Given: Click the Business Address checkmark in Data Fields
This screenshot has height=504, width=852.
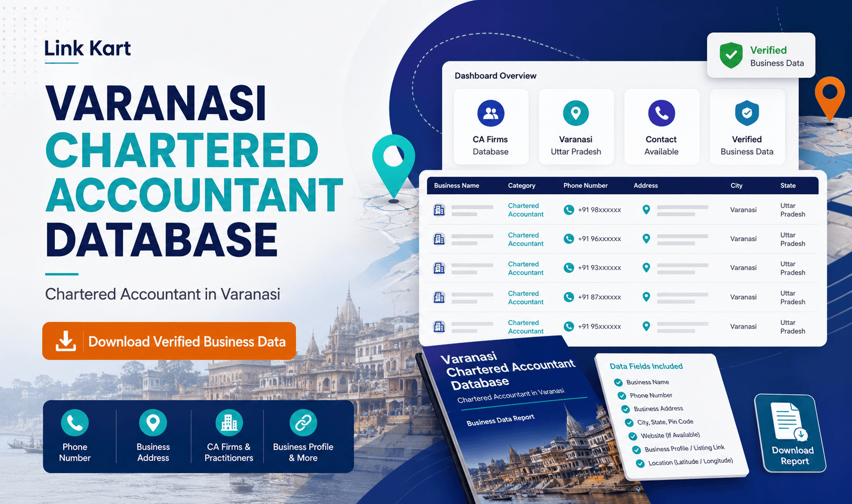Looking at the screenshot, I should click(626, 409).
